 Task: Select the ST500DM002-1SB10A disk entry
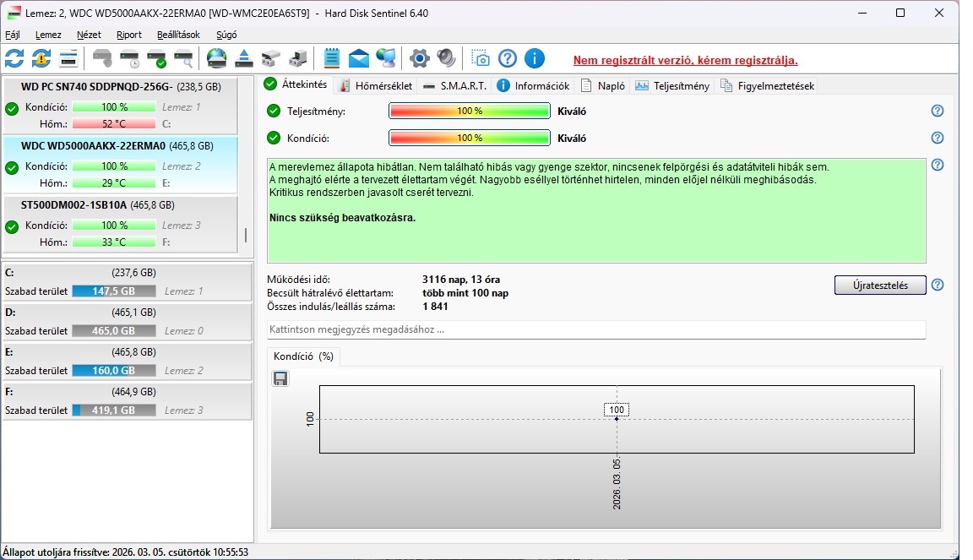pyautogui.click(x=121, y=224)
